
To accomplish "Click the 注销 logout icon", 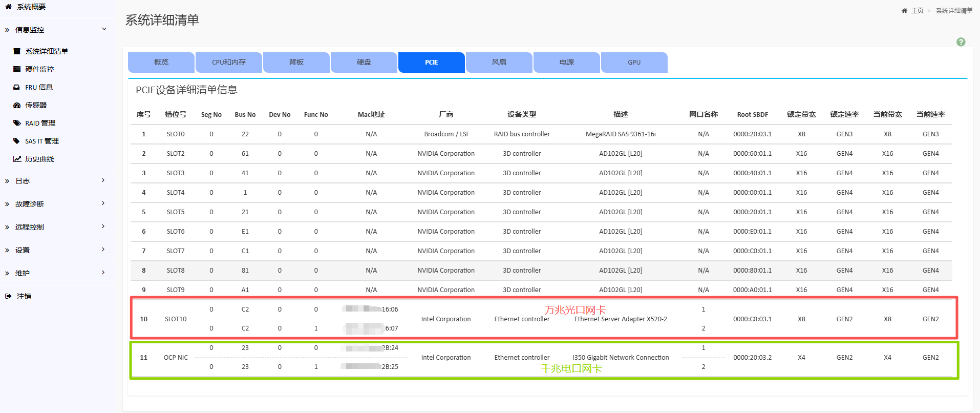I will [8, 296].
